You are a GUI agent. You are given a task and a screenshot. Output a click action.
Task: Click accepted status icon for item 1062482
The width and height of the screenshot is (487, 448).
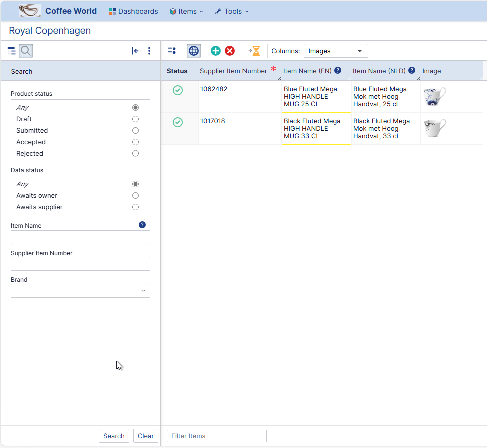coord(178,90)
